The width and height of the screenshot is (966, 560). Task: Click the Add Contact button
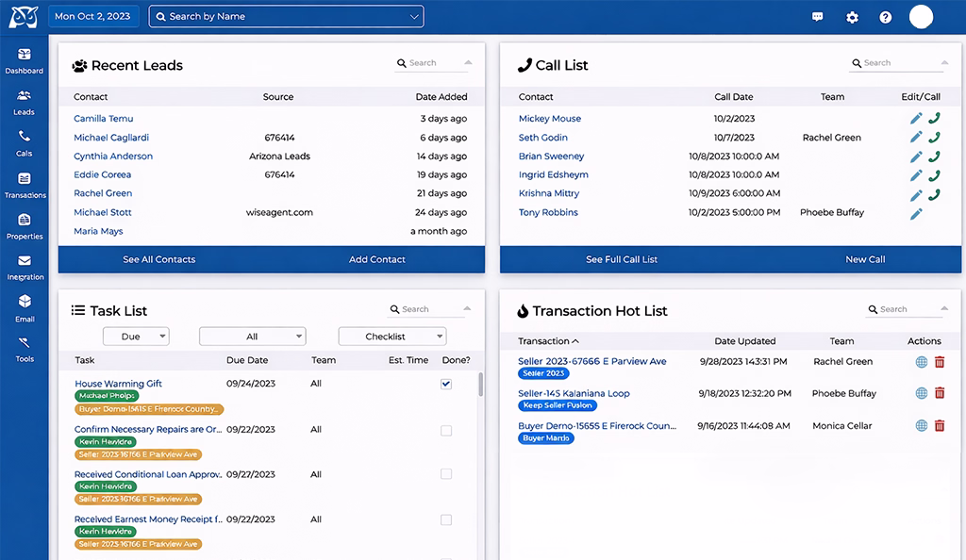(377, 259)
